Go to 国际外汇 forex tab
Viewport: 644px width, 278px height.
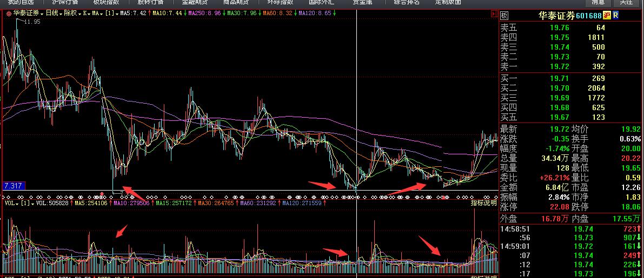pyautogui.click(x=322, y=2)
